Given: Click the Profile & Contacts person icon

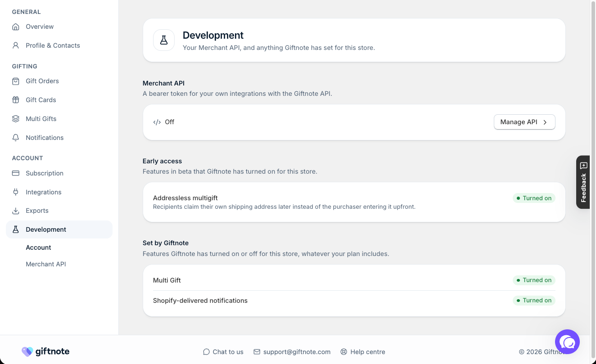Looking at the screenshot, I should click(16, 45).
